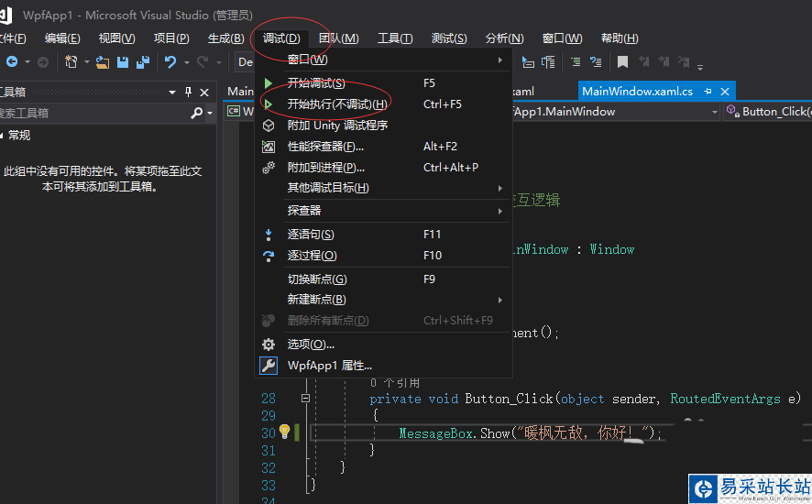Click the toggle bookmark icon in toolbar

[x=622, y=62]
